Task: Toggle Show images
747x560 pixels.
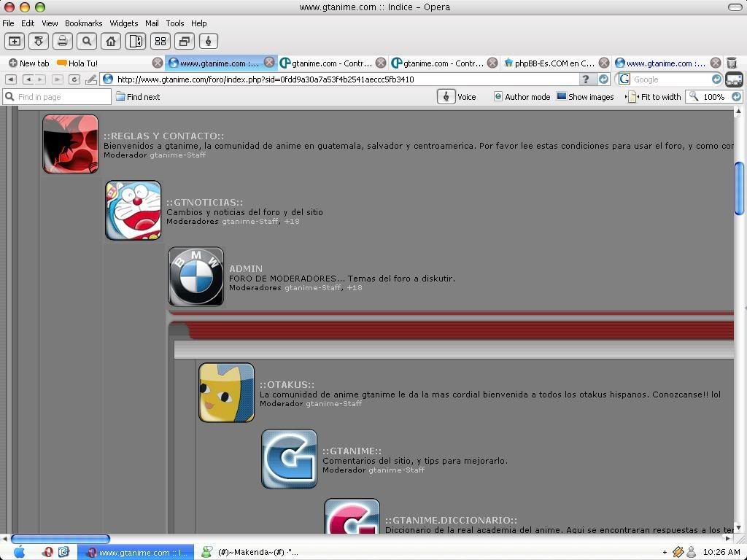Action: [585, 97]
